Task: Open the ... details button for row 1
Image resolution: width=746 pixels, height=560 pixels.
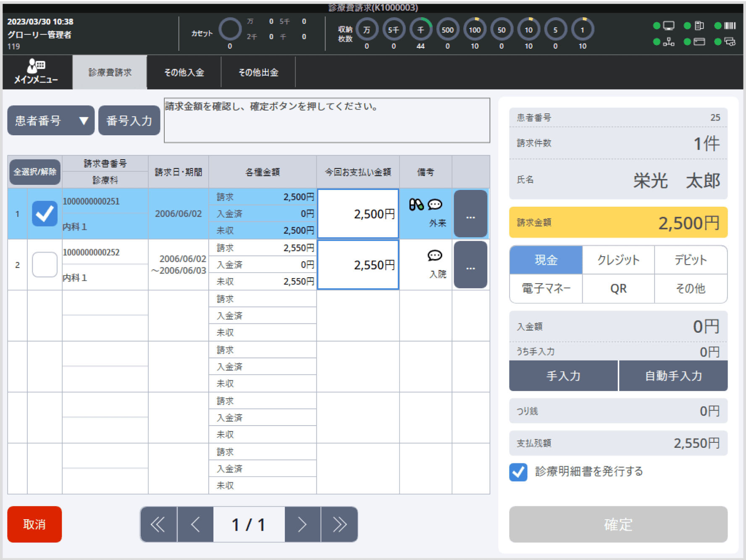Action: (x=470, y=214)
